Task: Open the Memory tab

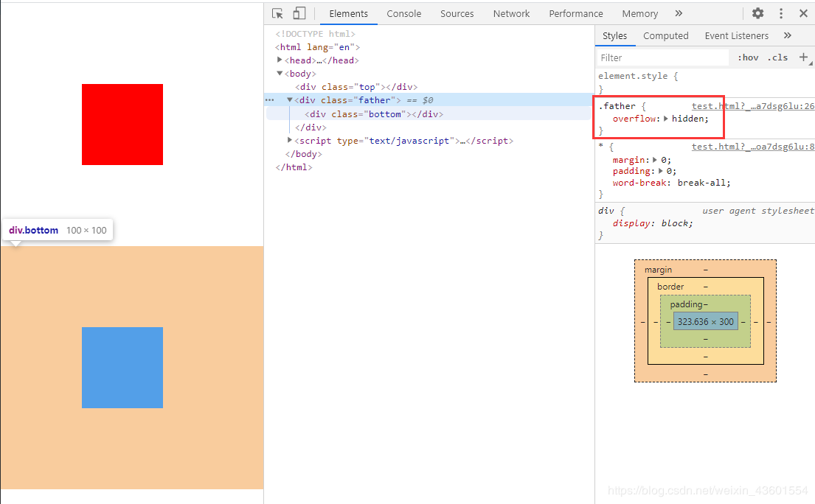Action: pos(640,14)
